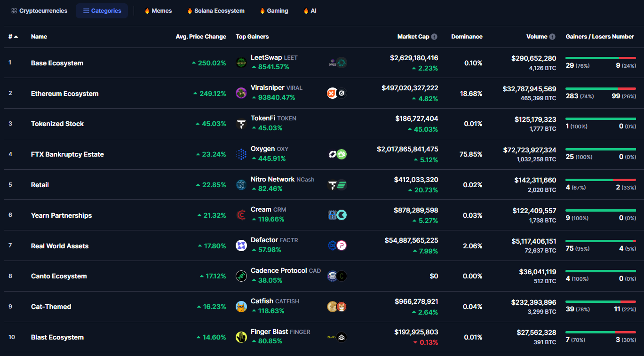Click the red 0.13% market cap change
The width and height of the screenshot is (644, 356).
[x=426, y=342]
